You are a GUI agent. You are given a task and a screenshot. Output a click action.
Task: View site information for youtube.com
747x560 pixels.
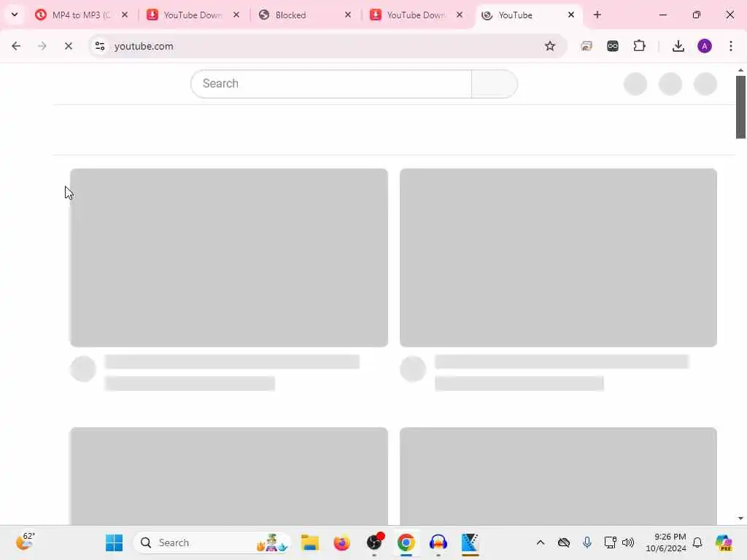coord(99,46)
